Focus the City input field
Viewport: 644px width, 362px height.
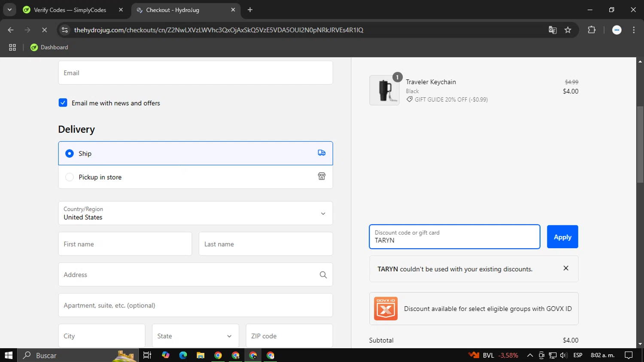tap(102, 336)
